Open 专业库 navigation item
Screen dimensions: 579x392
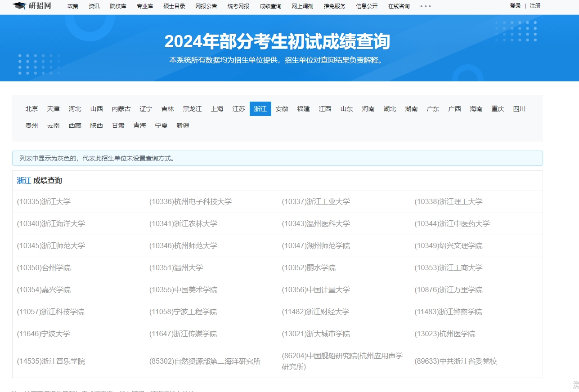click(145, 6)
